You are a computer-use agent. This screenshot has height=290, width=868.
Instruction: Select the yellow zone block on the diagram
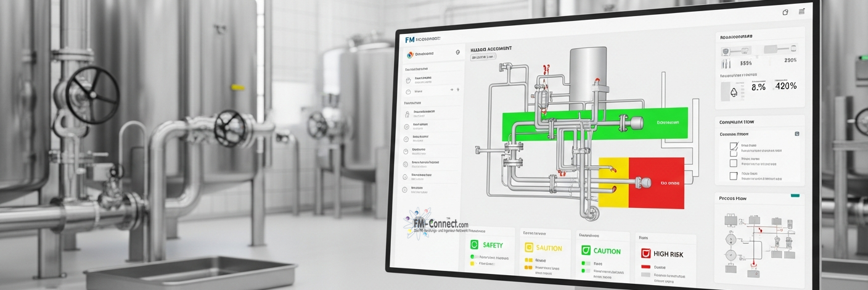tap(613, 181)
